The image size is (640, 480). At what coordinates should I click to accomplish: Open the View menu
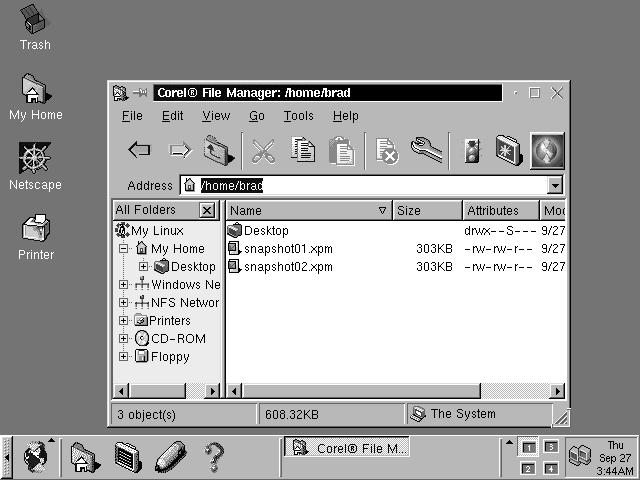(216, 116)
